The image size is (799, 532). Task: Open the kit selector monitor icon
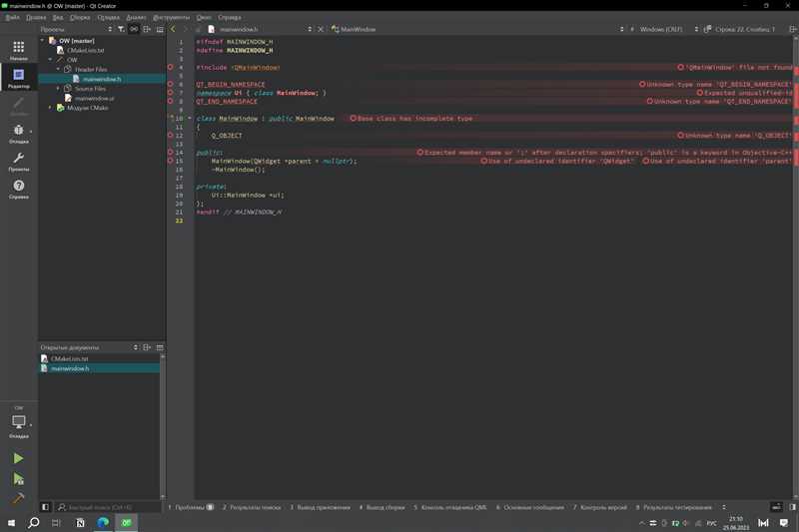(19, 424)
